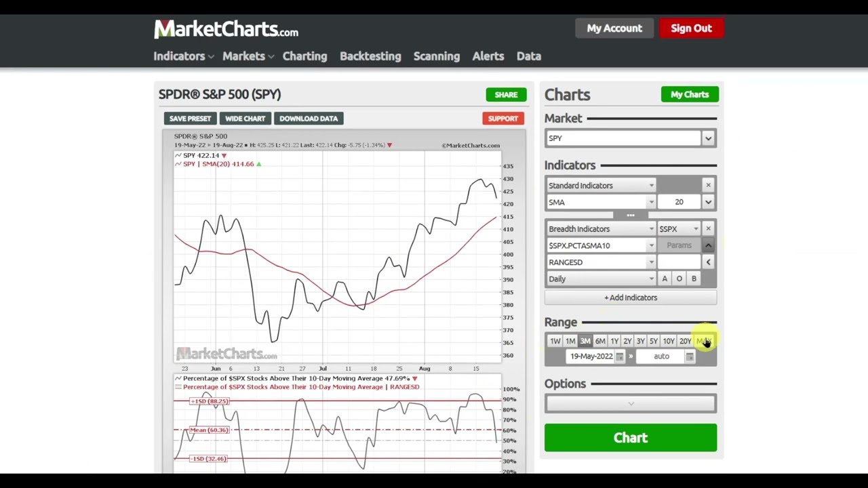
Task: Expand SMA settings chevron next to 20
Action: coord(708,202)
